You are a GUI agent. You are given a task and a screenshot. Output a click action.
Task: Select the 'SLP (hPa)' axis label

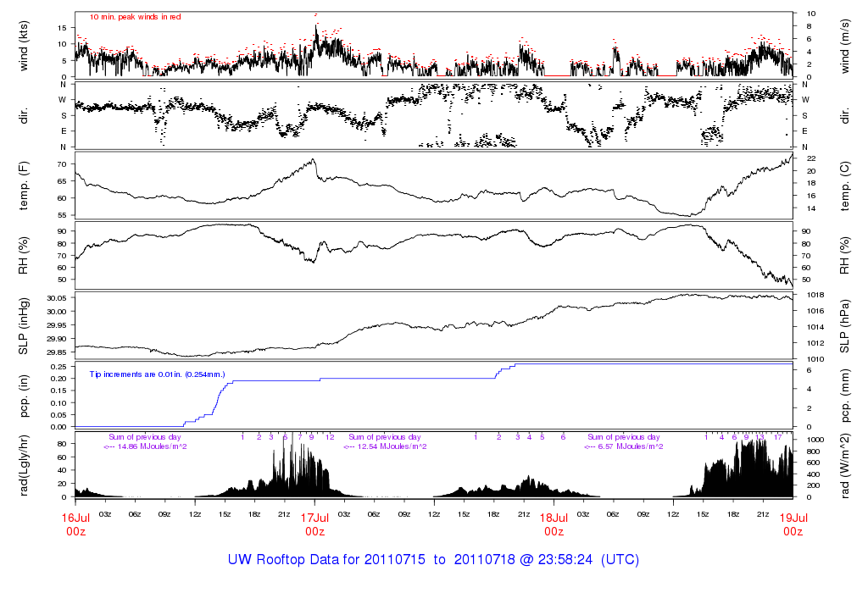pyautogui.click(x=844, y=326)
